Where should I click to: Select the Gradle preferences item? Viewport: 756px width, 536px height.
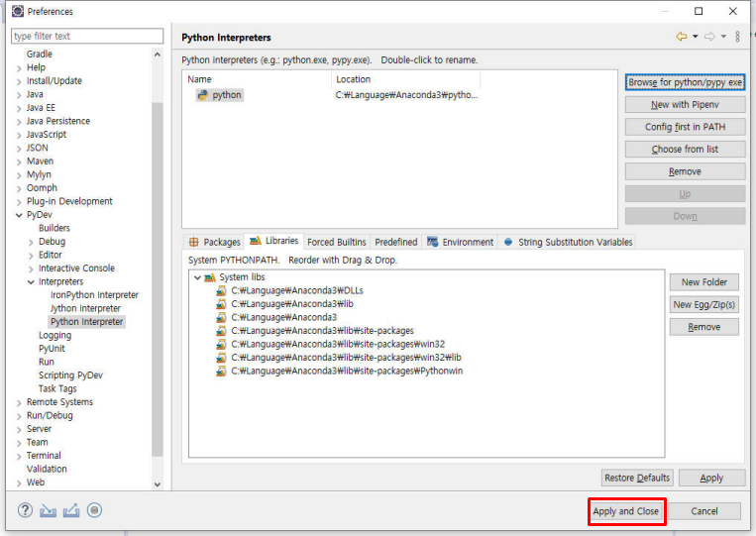pos(40,54)
